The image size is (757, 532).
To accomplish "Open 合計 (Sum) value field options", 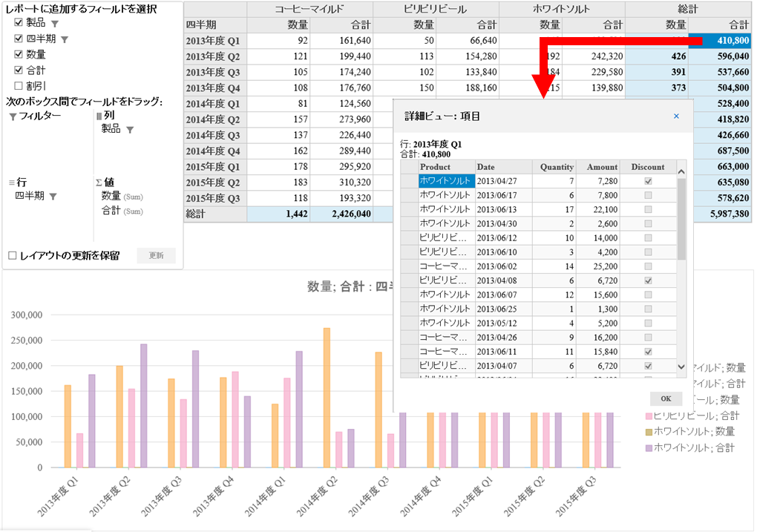I will [122, 211].
